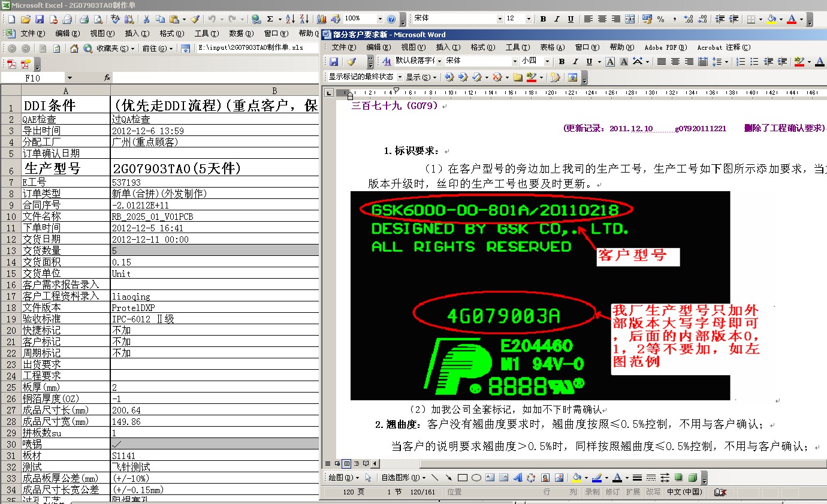Image resolution: width=827 pixels, height=504 pixels.
Task: Open Excel Fill Color bucket swatch
Action: point(771,19)
